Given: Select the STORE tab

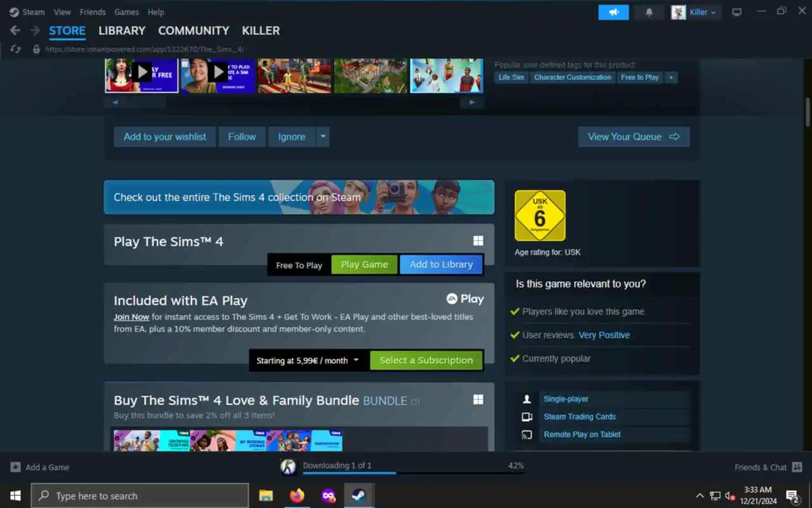Looking at the screenshot, I should pyautogui.click(x=67, y=30).
